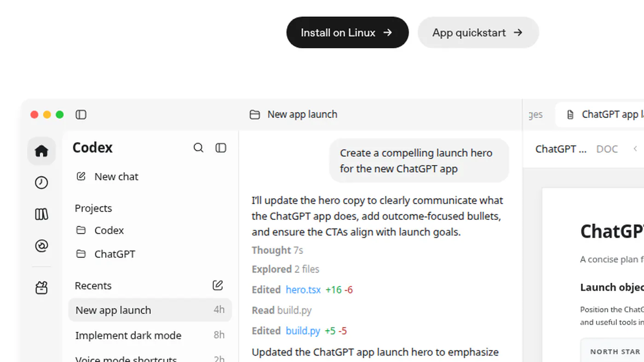The width and height of the screenshot is (644, 362).
Task: Click the compose icon beside Recents
Action: point(218,285)
